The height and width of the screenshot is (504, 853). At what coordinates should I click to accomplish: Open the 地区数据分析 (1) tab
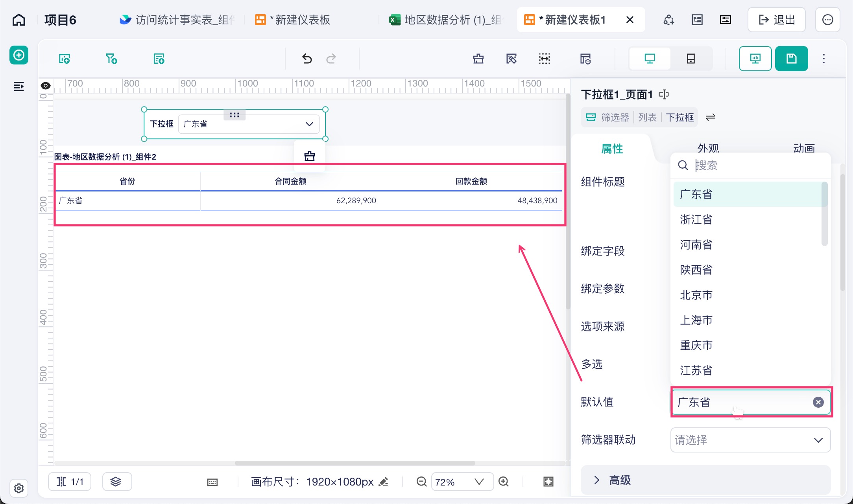445,20
